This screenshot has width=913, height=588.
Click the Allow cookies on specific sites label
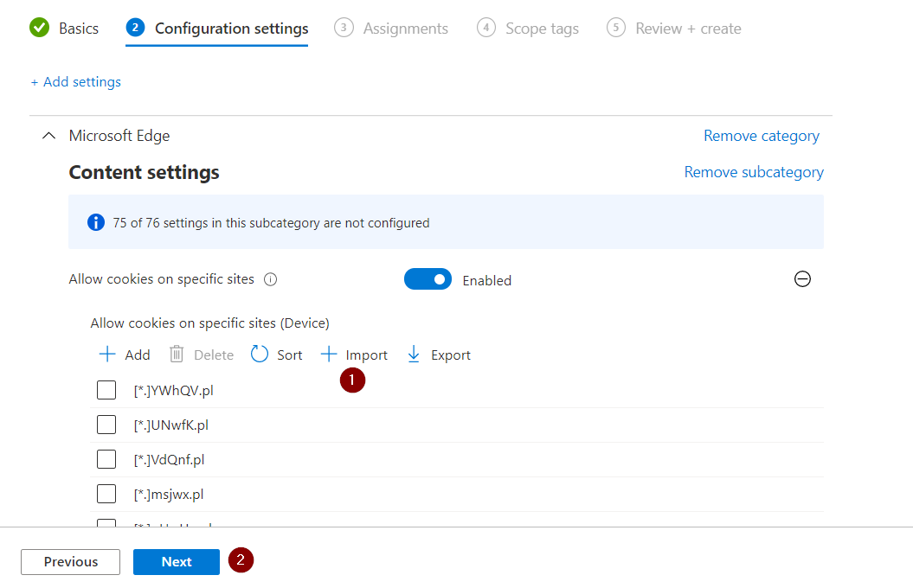pos(161,279)
